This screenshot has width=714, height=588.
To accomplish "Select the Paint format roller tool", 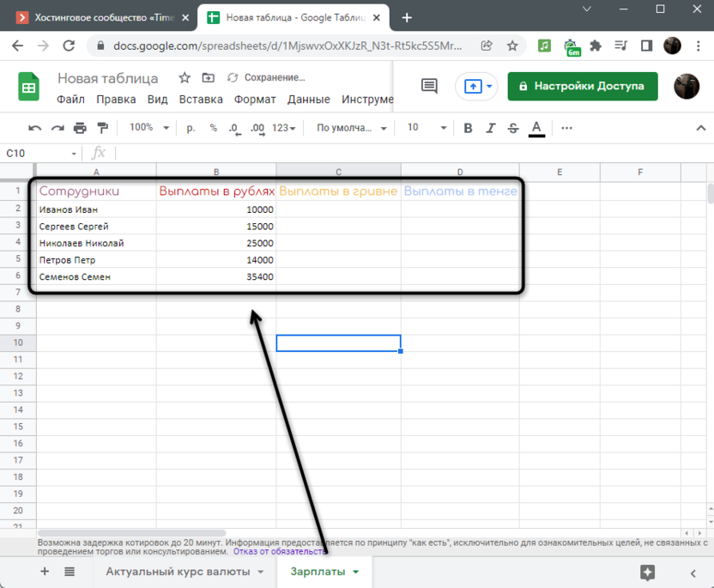I will point(103,128).
